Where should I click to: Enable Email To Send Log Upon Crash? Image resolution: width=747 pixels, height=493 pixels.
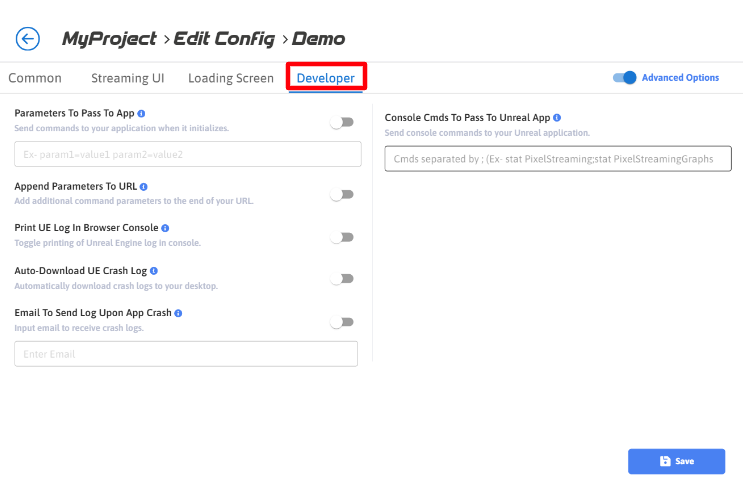coord(342,322)
